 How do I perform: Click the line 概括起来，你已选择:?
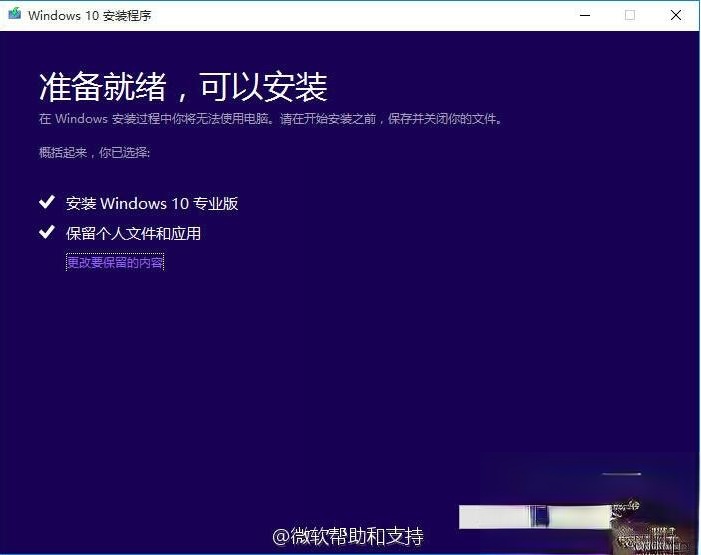tap(94, 153)
